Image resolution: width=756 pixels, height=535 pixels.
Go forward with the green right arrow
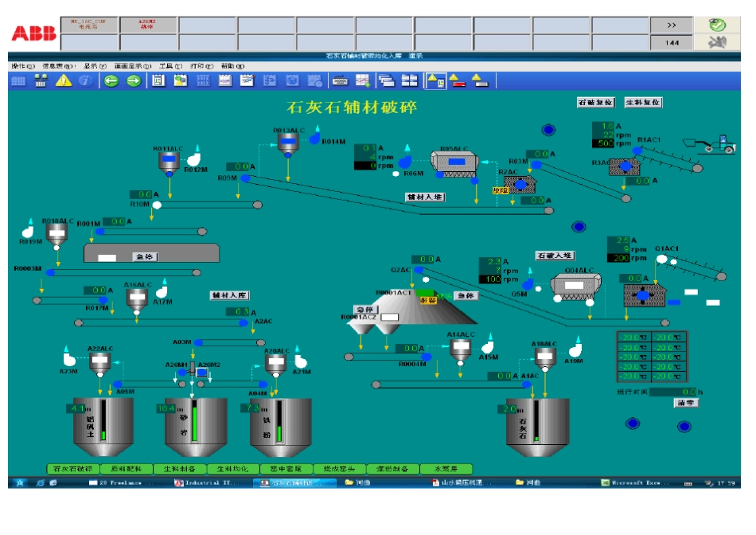tap(134, 81)
